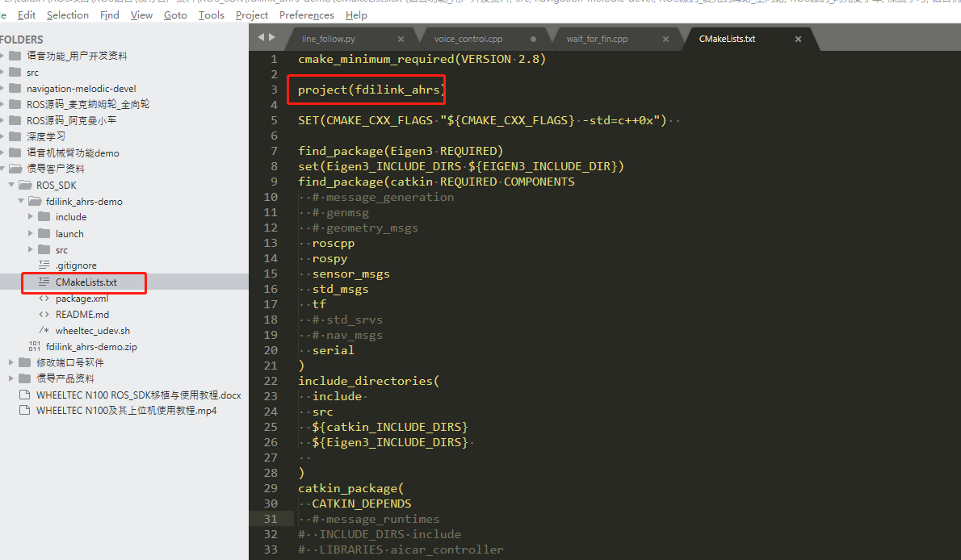Click the 惯导客户资料 folder icon
961x560 pixels.
pyautogui.click(x=15, y=169)
